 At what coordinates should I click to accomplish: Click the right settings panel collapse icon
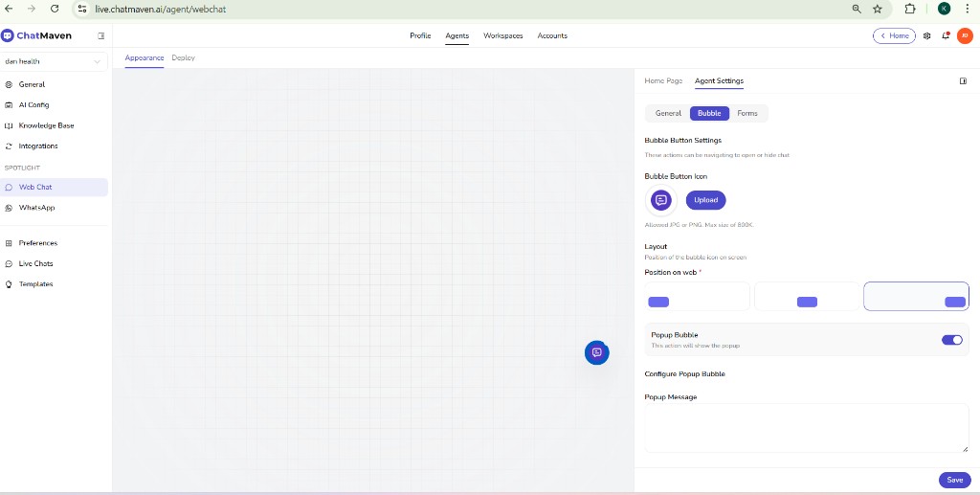coord(963,81)
